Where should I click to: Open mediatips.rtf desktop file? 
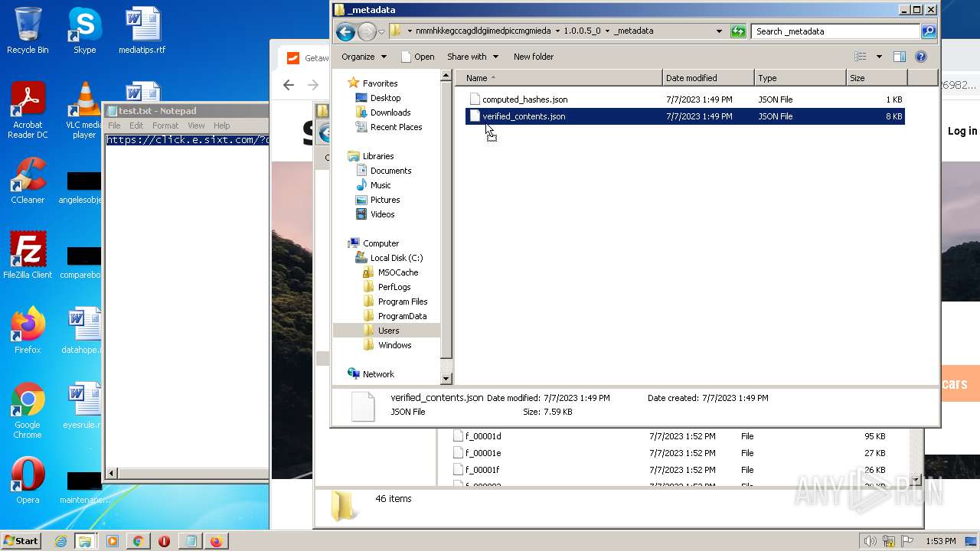[x=142, y=31]
